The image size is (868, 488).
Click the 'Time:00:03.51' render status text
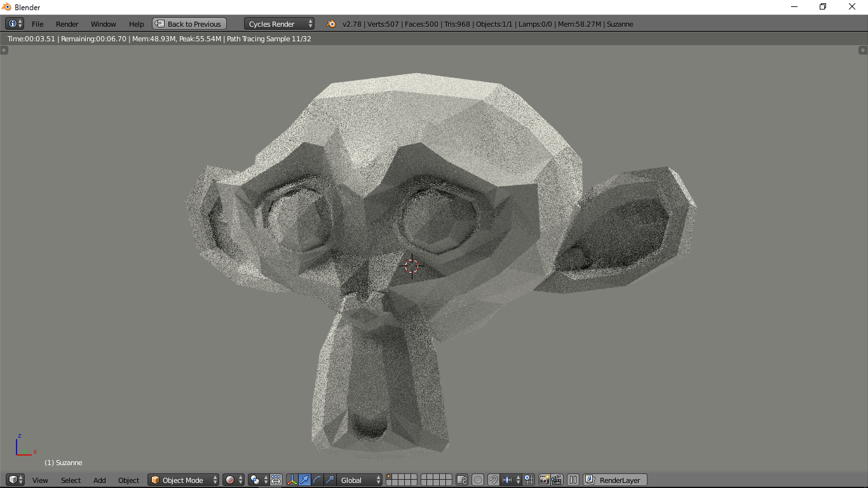click(x=31, y=39)
